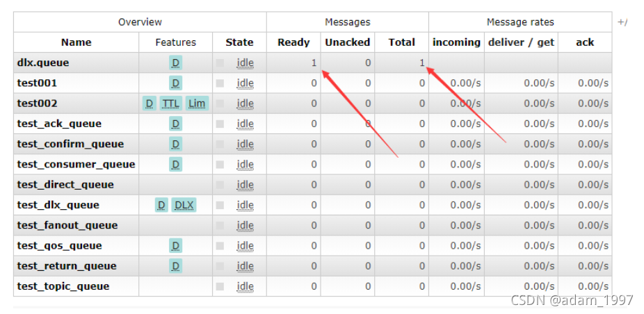
Task: Click the TTL badge in test002 row
Action: coord(170,104)
